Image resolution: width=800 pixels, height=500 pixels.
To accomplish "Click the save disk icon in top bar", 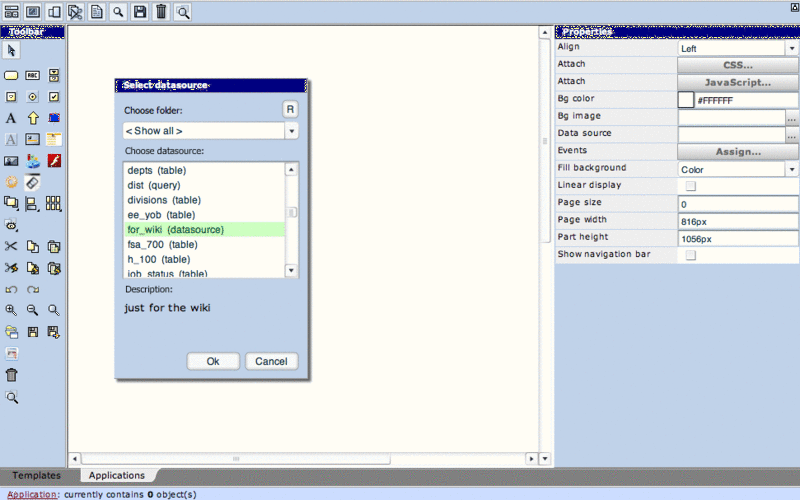I will pyautogui.click(x=140, y=12).
